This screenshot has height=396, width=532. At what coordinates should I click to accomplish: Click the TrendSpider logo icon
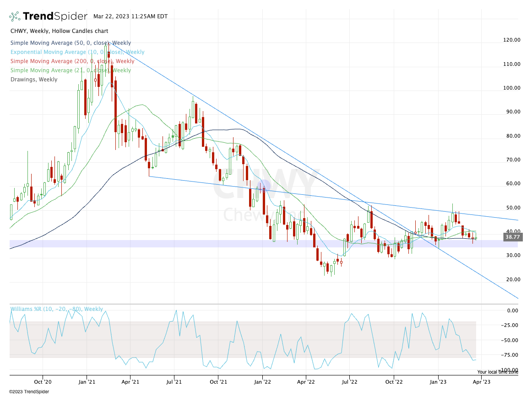[x=15, y=16]
